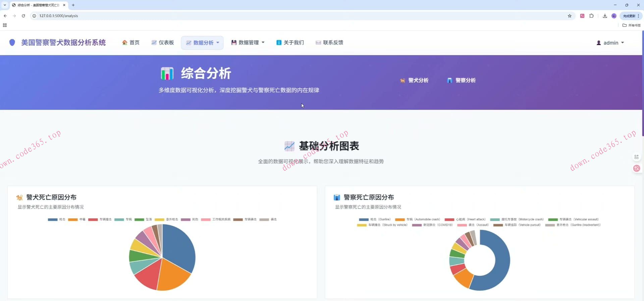Open the admin account dropdown
Viewport: 644px width, 301px height.
coord(610,43)
